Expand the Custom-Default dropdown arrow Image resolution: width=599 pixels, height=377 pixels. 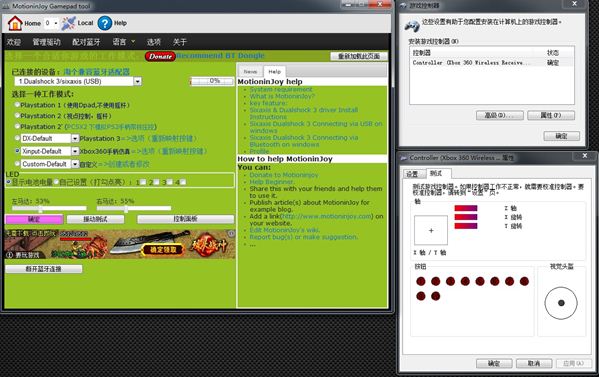(x=75, y=164)
